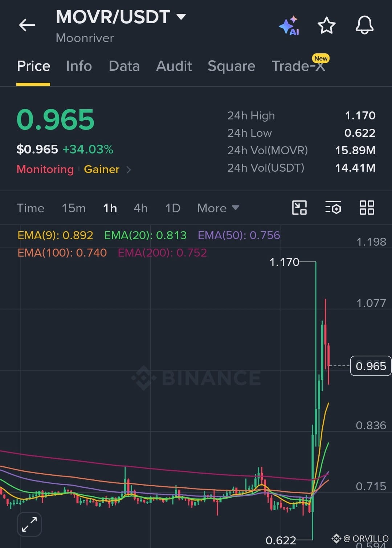This screenshot has height=548, width=392.
Task: Expand the More timeframes dropdown
Action: tap(218, 208)
